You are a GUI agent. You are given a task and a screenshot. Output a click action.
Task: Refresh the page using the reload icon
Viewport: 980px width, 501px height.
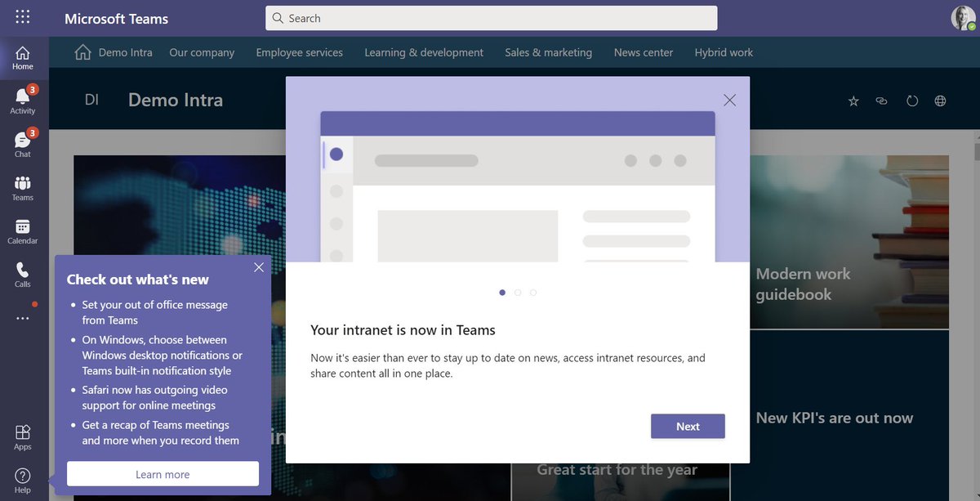click(911, 101)
